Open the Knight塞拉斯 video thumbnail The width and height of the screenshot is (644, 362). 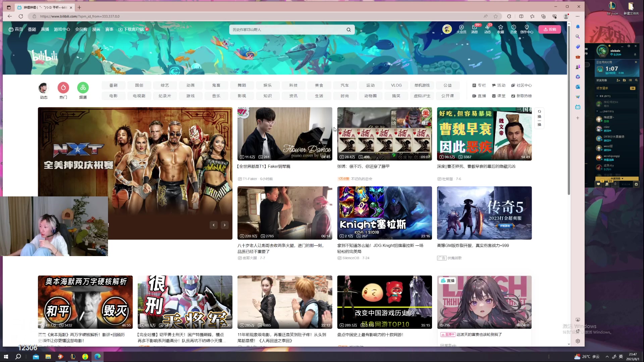[x=384, y=213]
